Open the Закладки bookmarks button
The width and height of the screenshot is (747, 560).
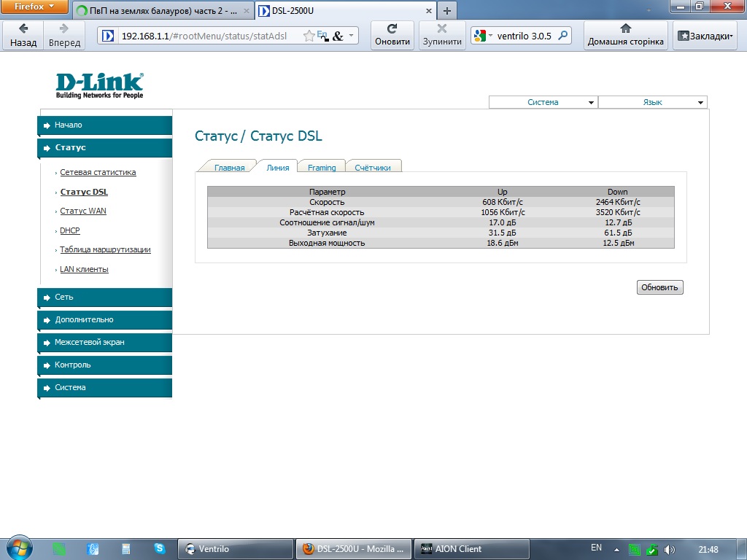point(705,35)
